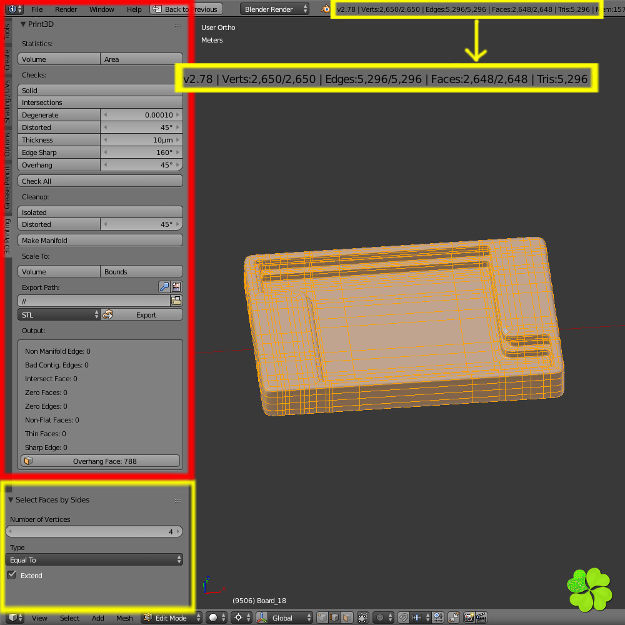The width and height of the screenshot is (625, 625).
Task: Open the Add menu in viewport header
Action: pos(98,618)
